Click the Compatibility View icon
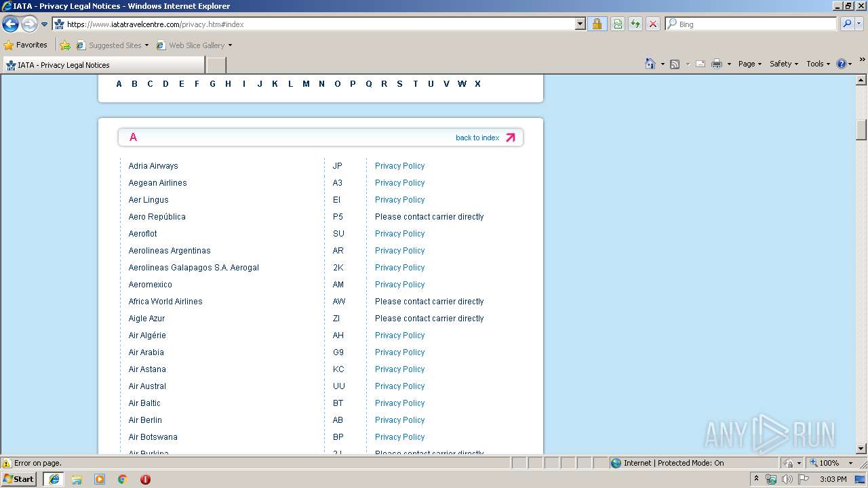The image size is (868, 488). tap(618, 24)
